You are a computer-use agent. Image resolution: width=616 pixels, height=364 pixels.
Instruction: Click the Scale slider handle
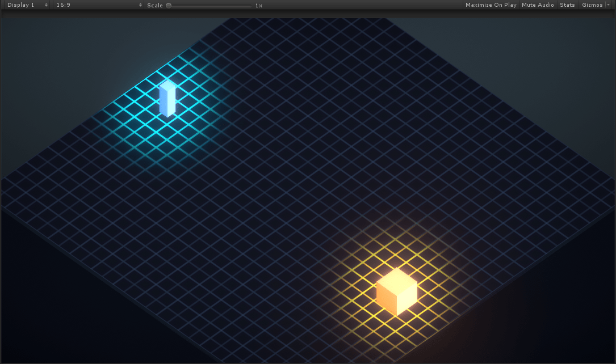[x=169, y=5]
